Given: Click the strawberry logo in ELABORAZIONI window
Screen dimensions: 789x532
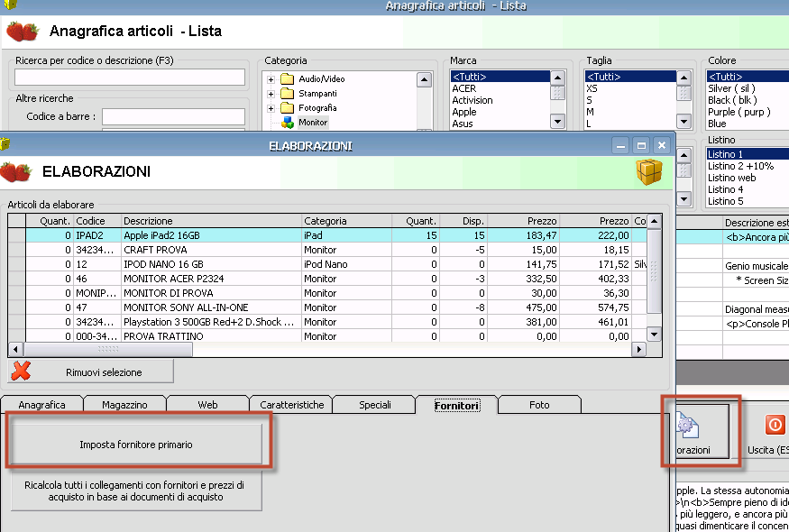Looking at the screenshot, I should point(15,171).
